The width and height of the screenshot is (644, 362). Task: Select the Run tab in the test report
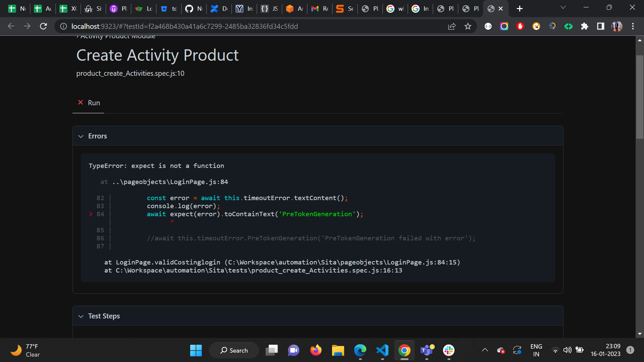pyautogui.click(x=94, y=103)
